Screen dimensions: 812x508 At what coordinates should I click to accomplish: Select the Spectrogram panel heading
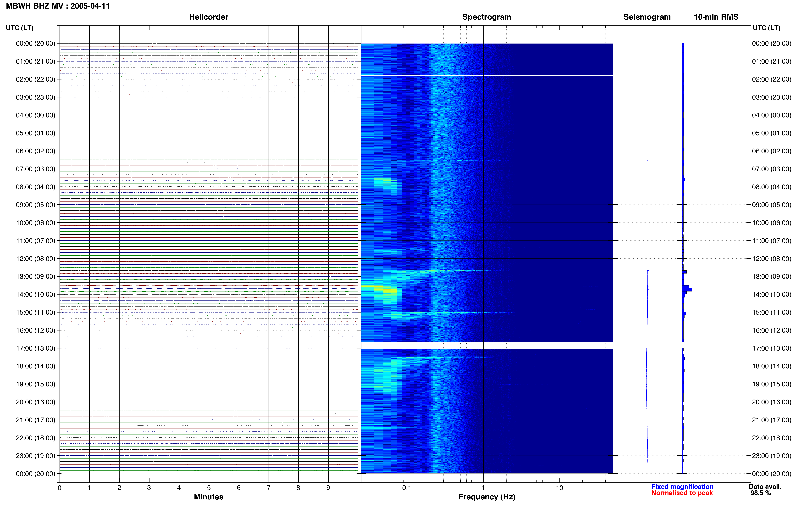(x=487, y=17)
